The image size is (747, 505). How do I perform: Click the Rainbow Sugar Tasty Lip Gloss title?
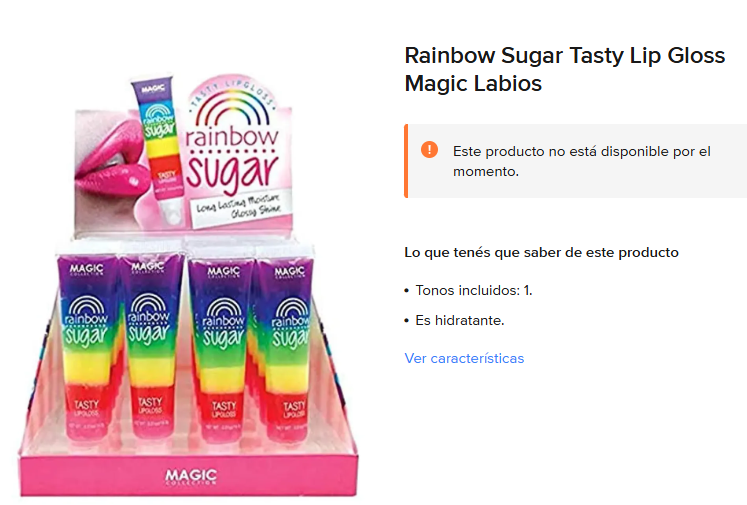(x=565, y=69)
